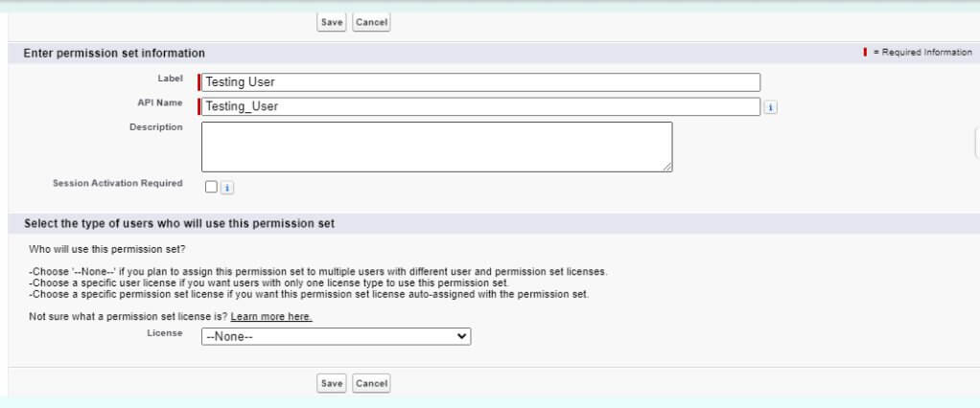Screen dimensions: 980x408
Task: Click the Required Information legend text
Action: point(922,53)
